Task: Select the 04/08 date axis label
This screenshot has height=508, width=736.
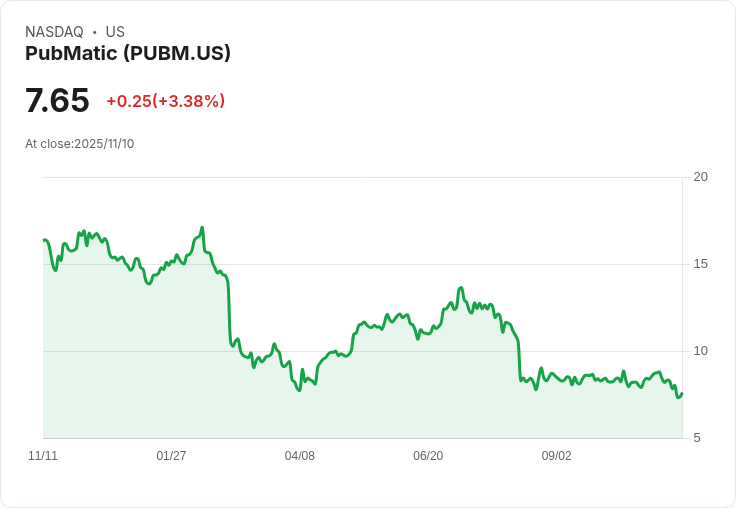Action: pyautogui.click(x=300, y=456)
